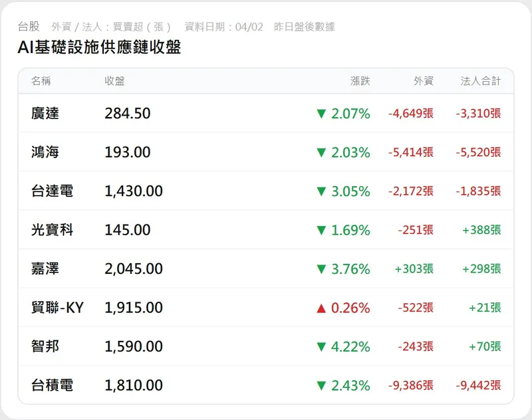Click the down triangle beside 光寶科's 1.69%
Screen dimensions: 532x420
321,230
